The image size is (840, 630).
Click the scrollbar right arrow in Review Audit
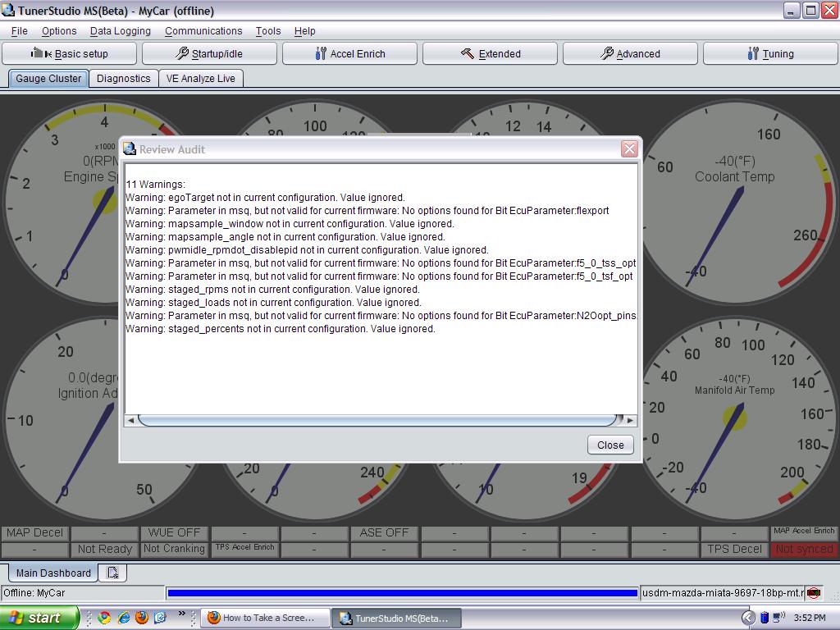630,420
